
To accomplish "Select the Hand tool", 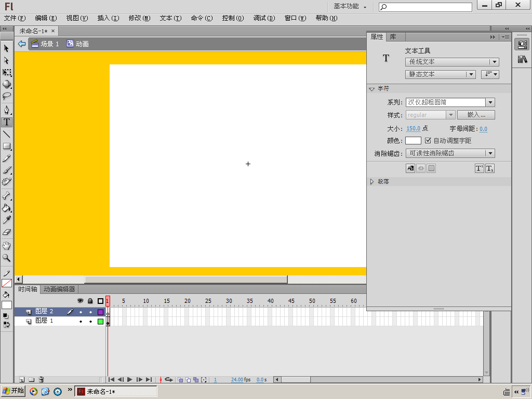I will point(6,246).
